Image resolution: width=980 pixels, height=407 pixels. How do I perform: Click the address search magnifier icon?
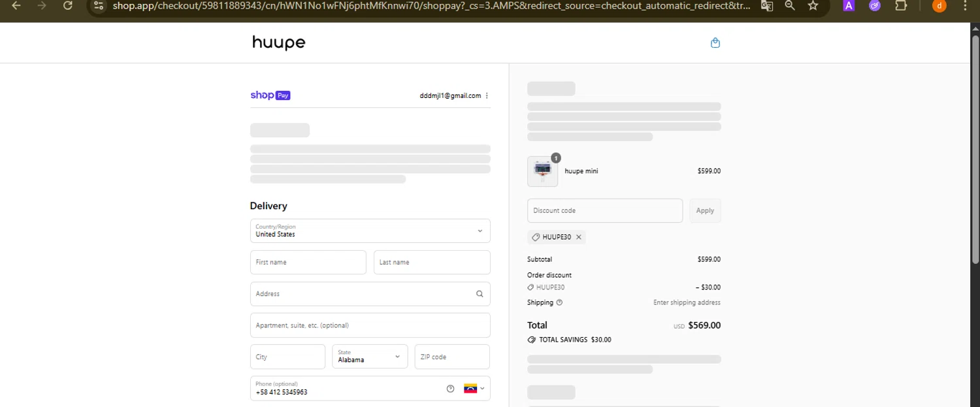tap(480, 294)
